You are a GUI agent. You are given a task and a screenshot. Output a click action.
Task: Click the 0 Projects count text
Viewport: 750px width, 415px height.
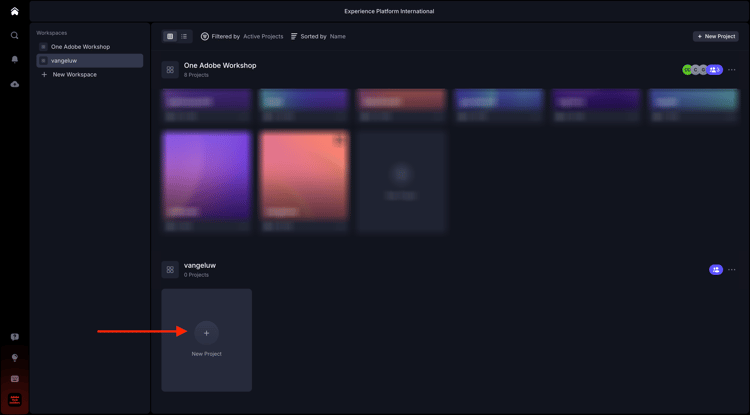pyautogui.click(x=196, y=275)
